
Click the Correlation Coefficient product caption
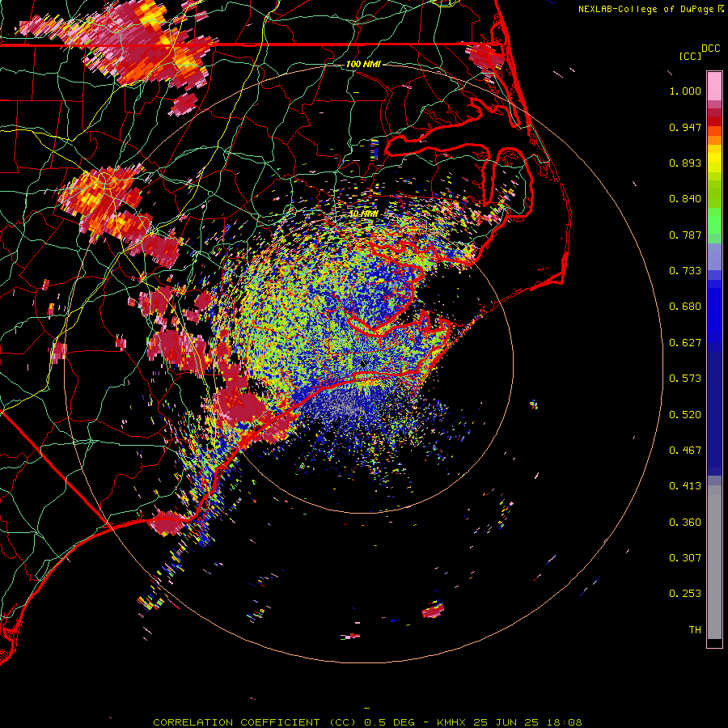tap(367, 722)
